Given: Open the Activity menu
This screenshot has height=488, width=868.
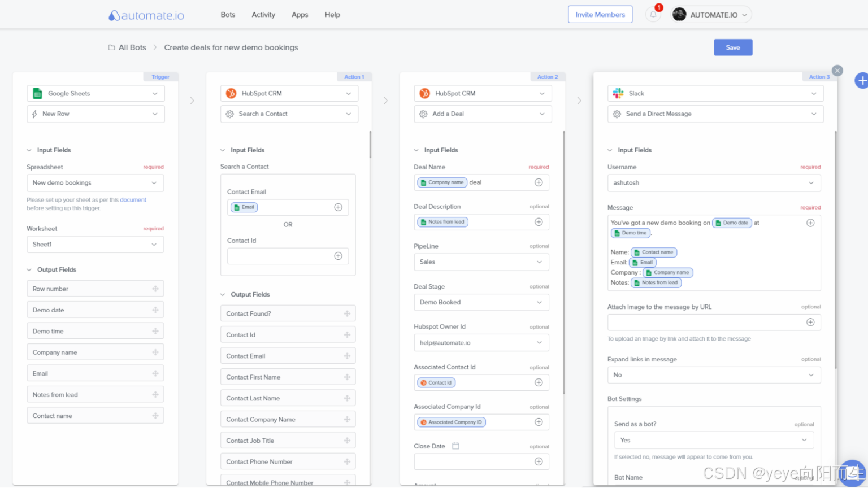Looking at the screenshot, I should pyautogui.click(x=263, y=15).
